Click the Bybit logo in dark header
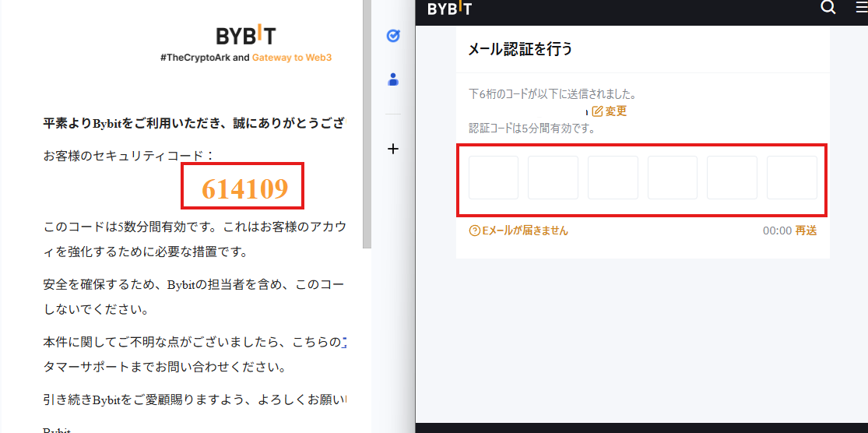 point(449,9)
